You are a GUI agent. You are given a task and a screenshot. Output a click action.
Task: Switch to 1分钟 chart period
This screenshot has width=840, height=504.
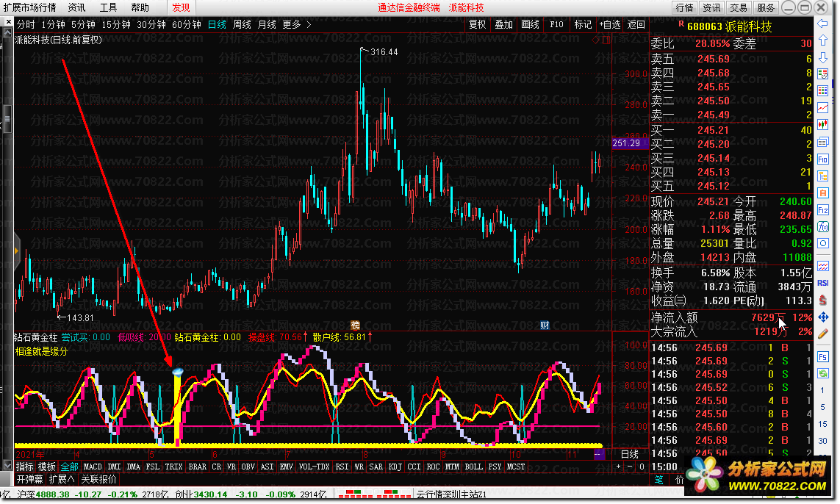click(x=53, y=25)
